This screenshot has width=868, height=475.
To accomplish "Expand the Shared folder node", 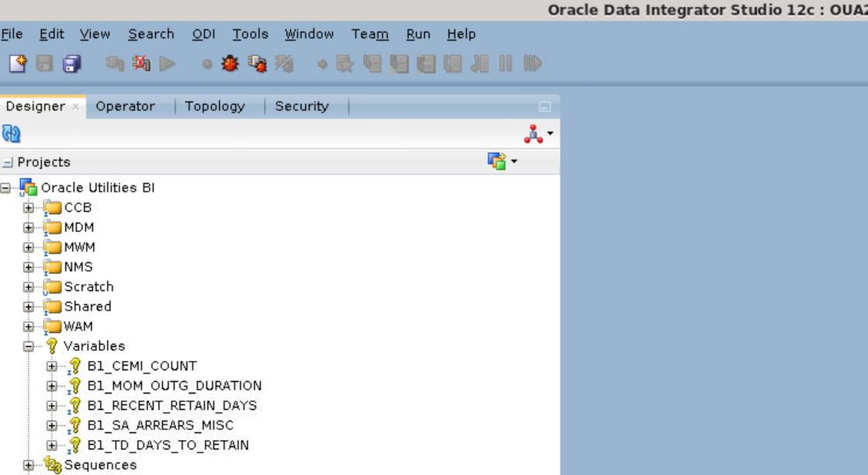I will click(29, 307).
